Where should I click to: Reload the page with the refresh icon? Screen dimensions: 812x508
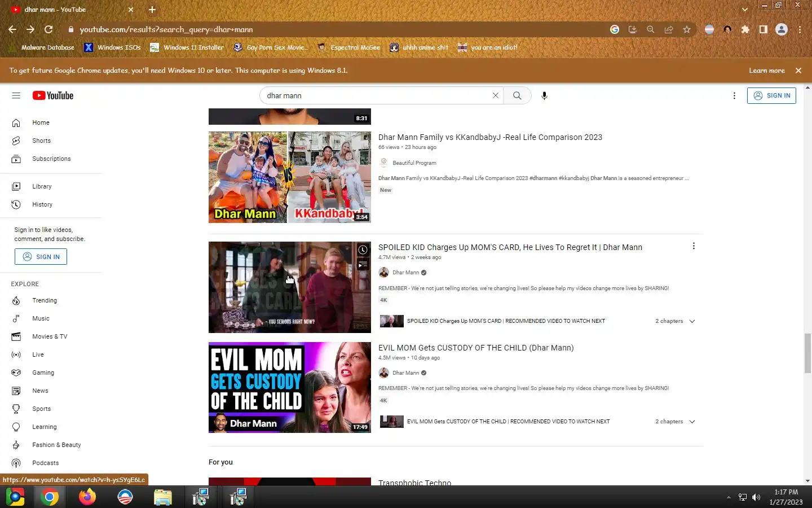pos(48,29)
